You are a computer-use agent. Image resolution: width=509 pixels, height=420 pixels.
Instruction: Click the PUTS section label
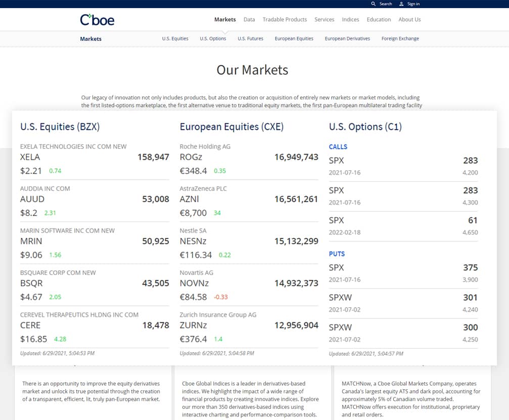click(x=337, y=254)
